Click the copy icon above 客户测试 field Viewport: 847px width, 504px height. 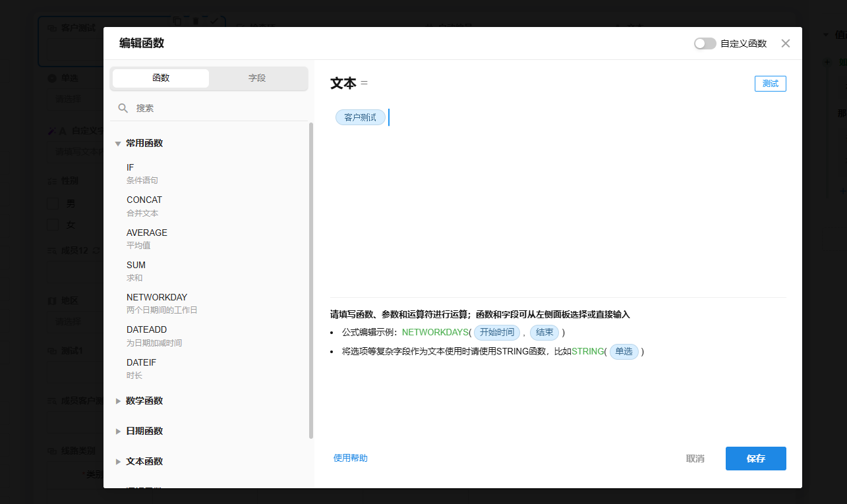177,21
